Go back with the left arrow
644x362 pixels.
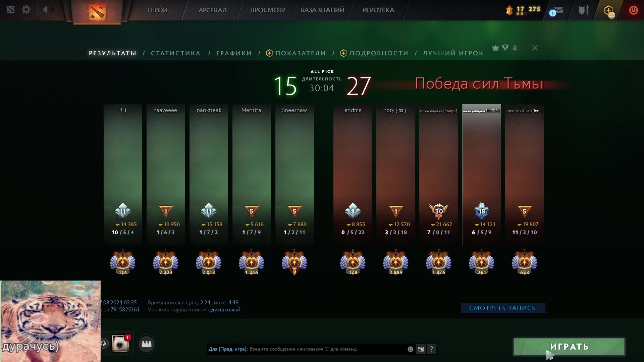click(45, 10)
